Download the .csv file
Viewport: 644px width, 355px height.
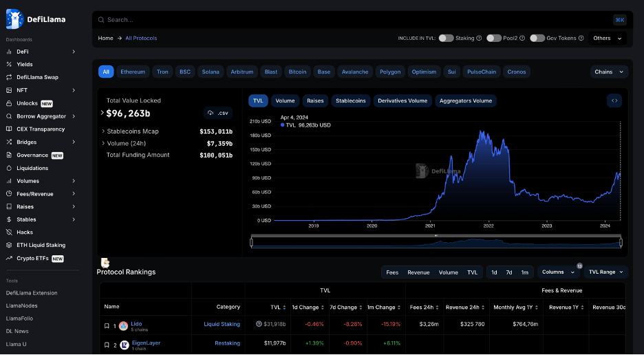(218, 113)
